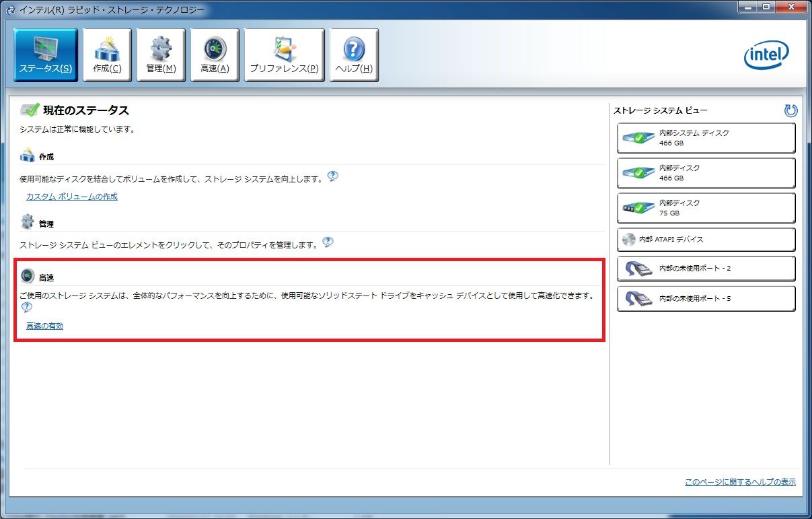Select the 内部ディスク 466 GB entry
The image size is (812, 519).
[706, 173]
